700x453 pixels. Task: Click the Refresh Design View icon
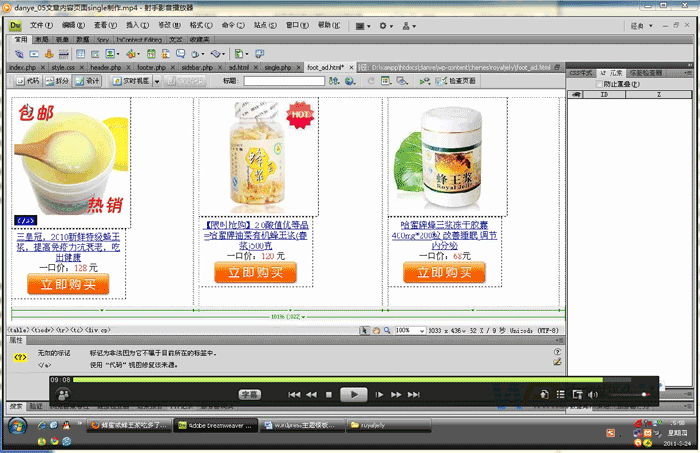(x=371, y=81)
